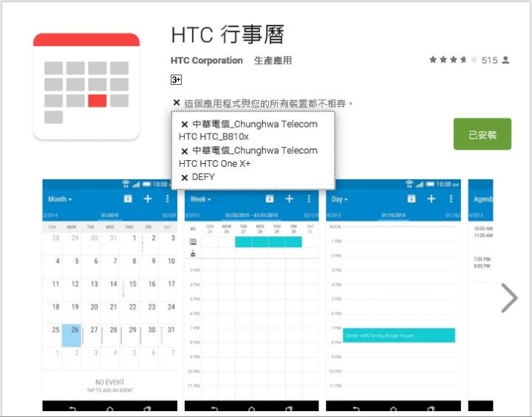Click add event plus in Week screenshot
The image size is (532, 417).
point(289,199)
